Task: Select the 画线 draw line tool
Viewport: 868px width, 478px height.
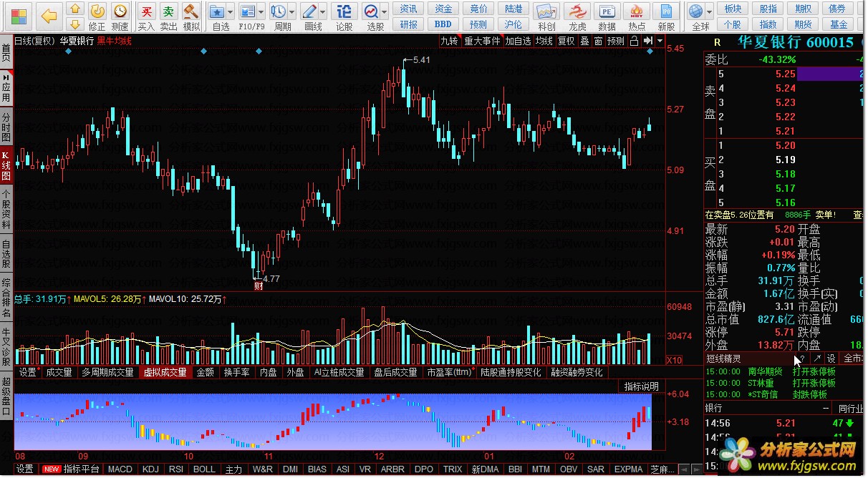Action: tap(309, 11)
